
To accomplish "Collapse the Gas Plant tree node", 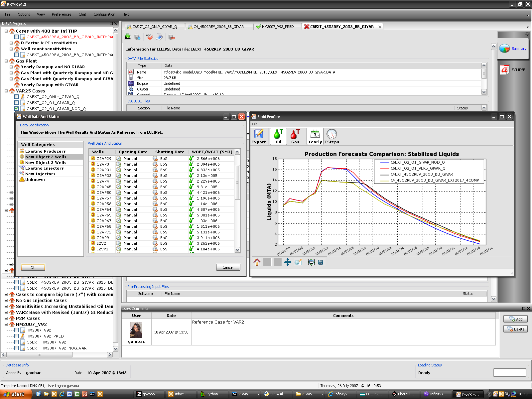I will coord(6,61).
